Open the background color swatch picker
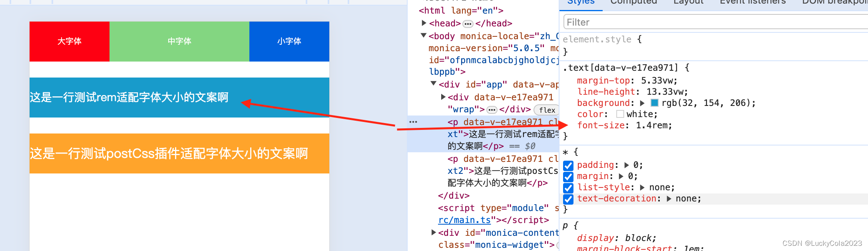The height and width of the screenshot is (251, 868). pyautogui.click(x=655, y=103)
